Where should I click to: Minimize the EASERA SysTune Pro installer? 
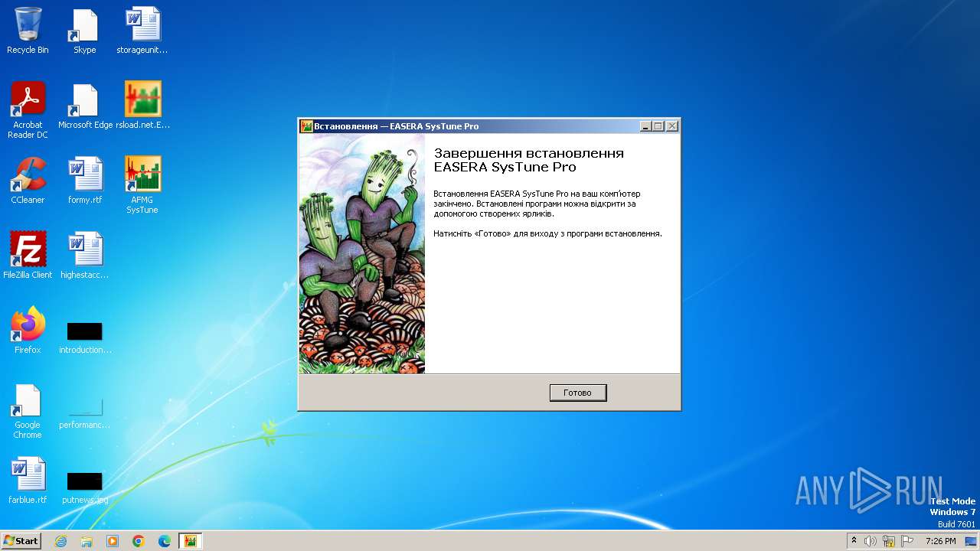point(645,126)
